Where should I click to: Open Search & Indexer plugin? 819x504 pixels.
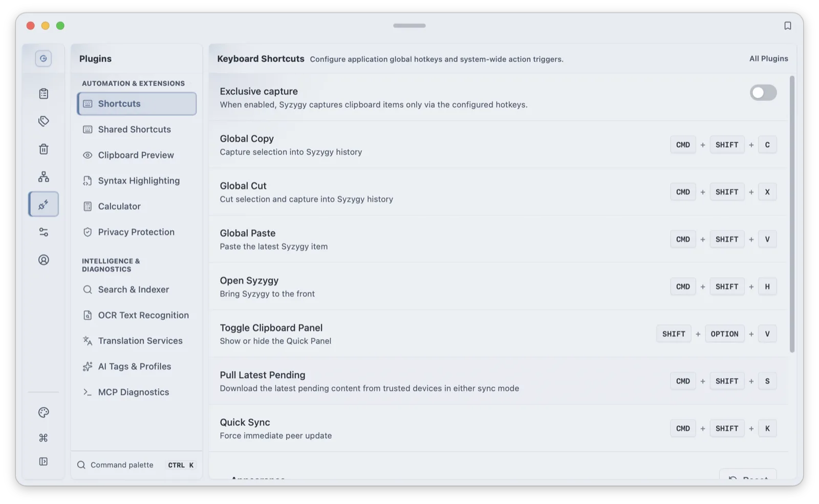click(137, 290)
